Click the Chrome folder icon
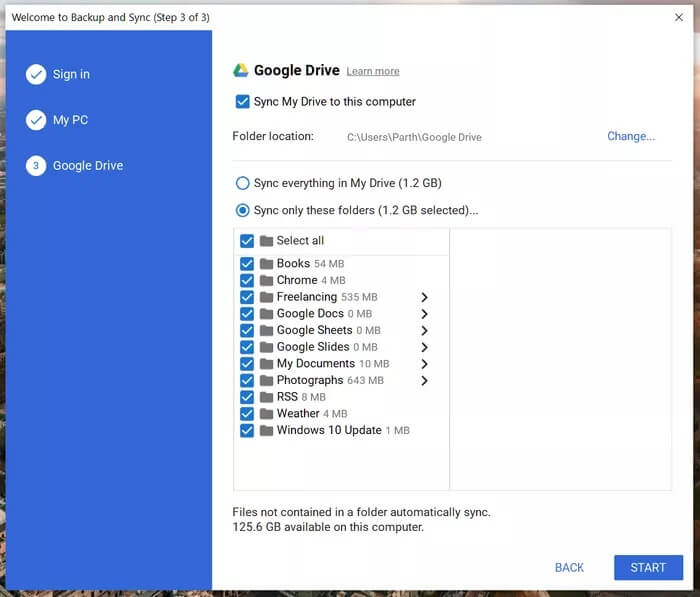The width and height of the screenshot is (700, 597). (267, 280)
